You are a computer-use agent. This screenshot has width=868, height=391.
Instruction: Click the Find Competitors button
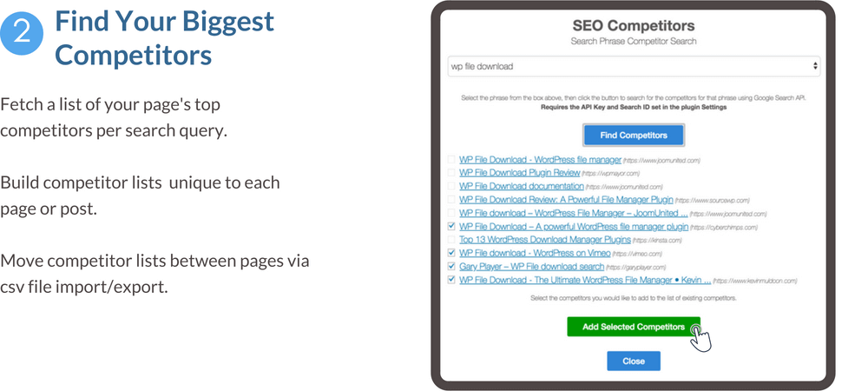click(x=634, y=136)
